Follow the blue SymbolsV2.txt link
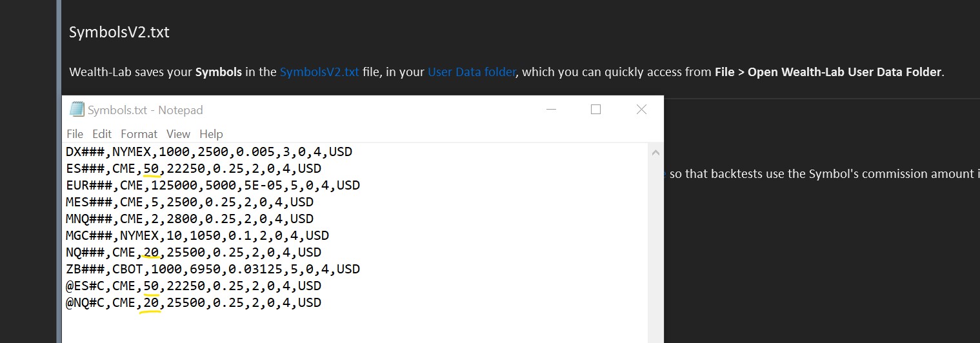 pyautogui.click(x=319, y=72)
